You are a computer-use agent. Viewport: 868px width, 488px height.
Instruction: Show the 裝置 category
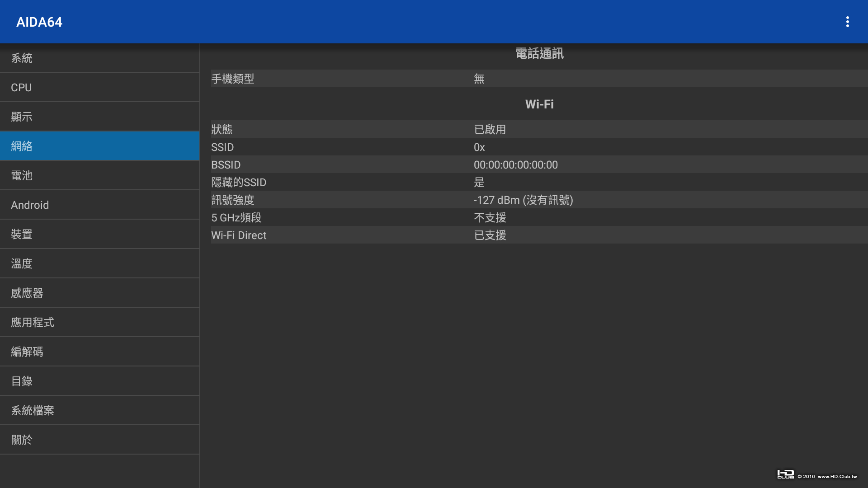[x=99, y=234]
